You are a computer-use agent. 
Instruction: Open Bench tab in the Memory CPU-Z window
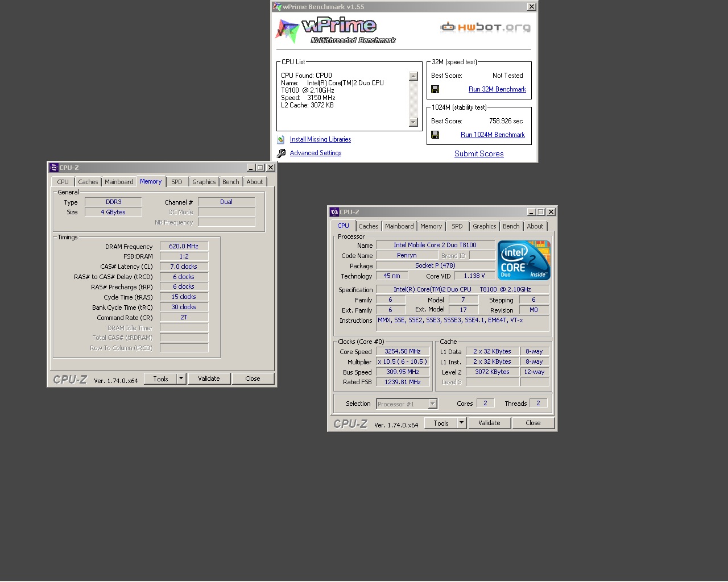[x=231, y=182]
